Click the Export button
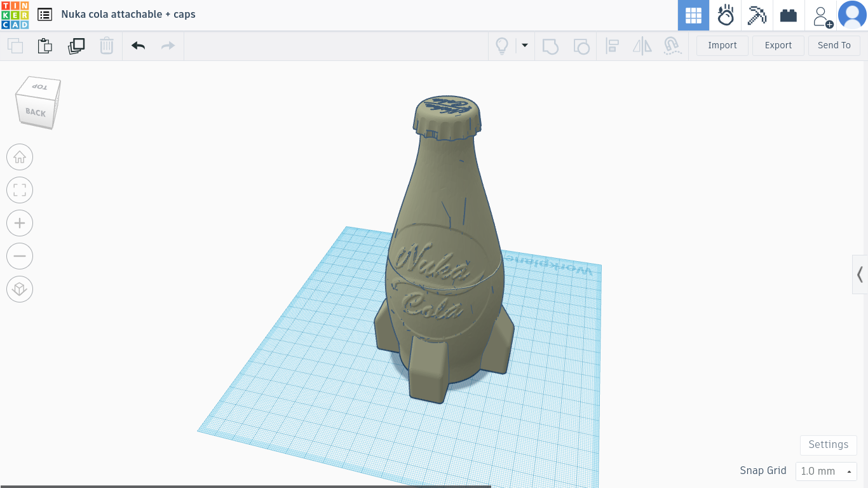This screenshot has height=488, width=868. [778, 45]
